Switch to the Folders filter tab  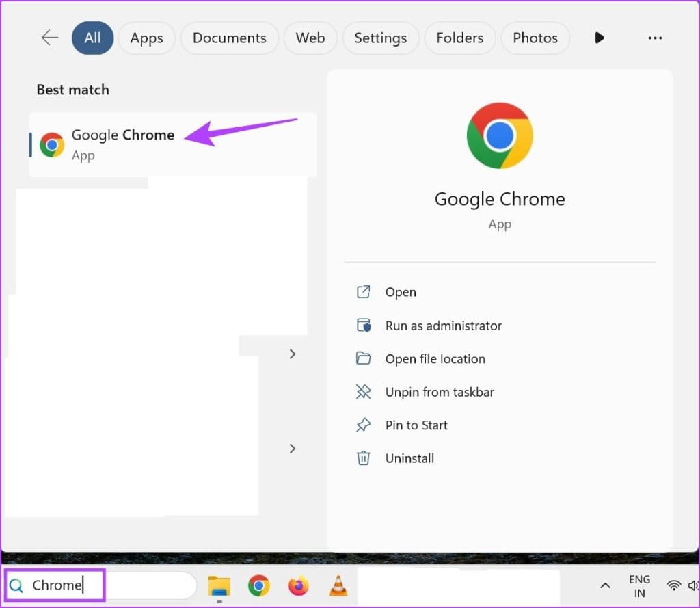(460, 38)
